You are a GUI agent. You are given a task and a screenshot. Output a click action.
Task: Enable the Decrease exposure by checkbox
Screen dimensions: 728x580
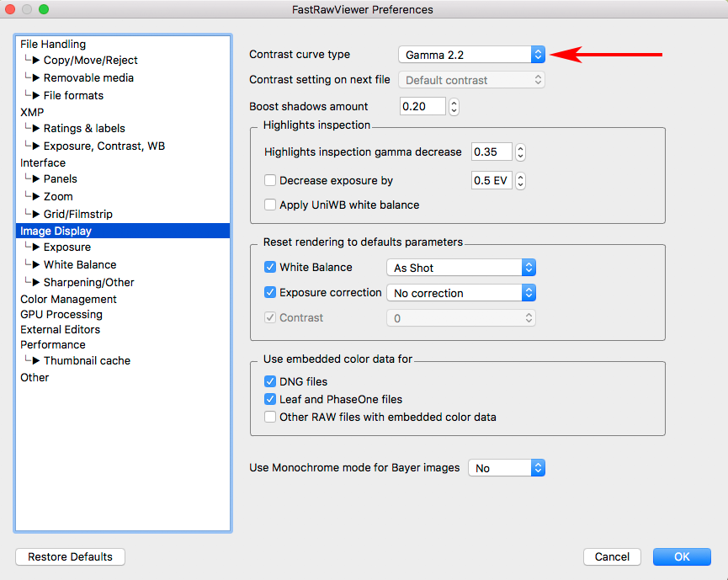(270, 180)
